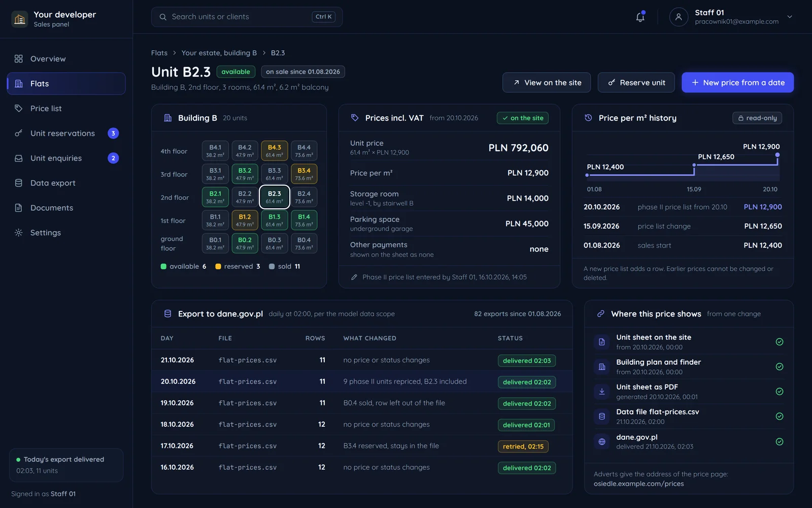Select unit B0.2 in building plan
Image resolution: width=812 pixels, height=508 pixels.
245,243
